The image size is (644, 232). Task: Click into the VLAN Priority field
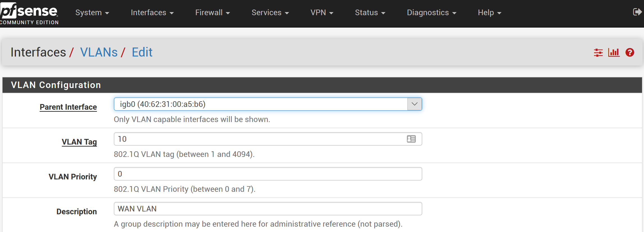(x=268, y=174)
